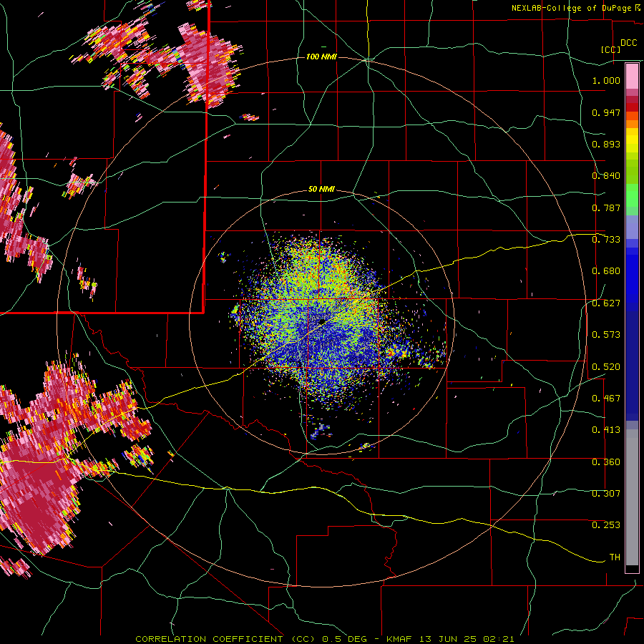Click the 0.840 value on color scale
The width and height of the screenshot is (644, 644).
tap(606, 176)
